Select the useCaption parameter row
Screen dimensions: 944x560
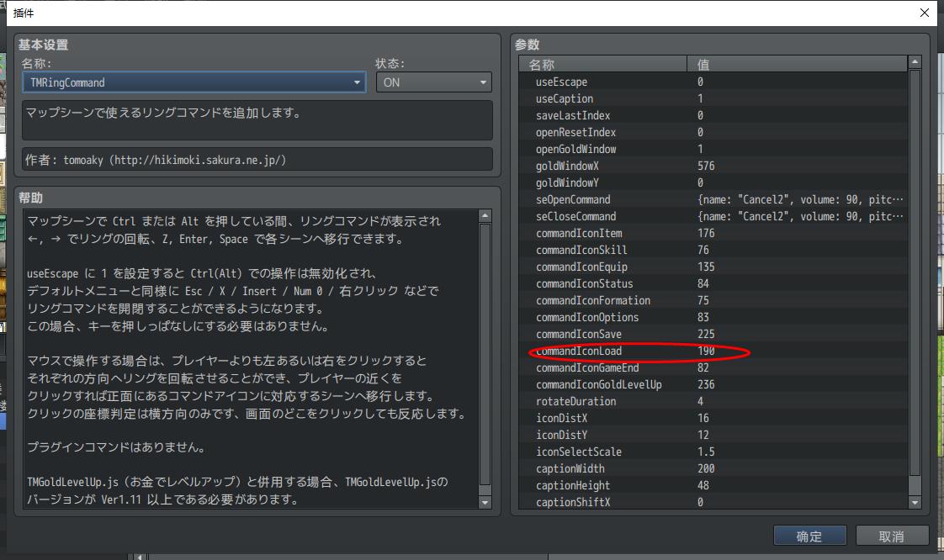pos(713,98)
